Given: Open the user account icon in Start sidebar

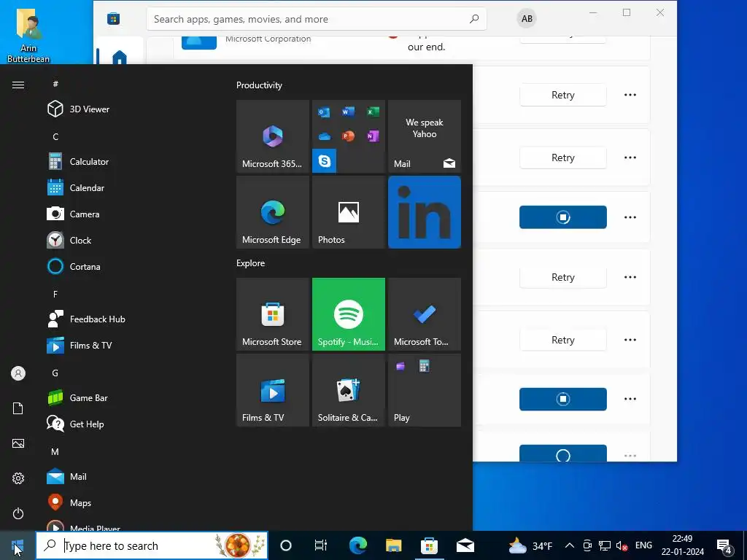Looking at the screenshot, I should [18, 373].
